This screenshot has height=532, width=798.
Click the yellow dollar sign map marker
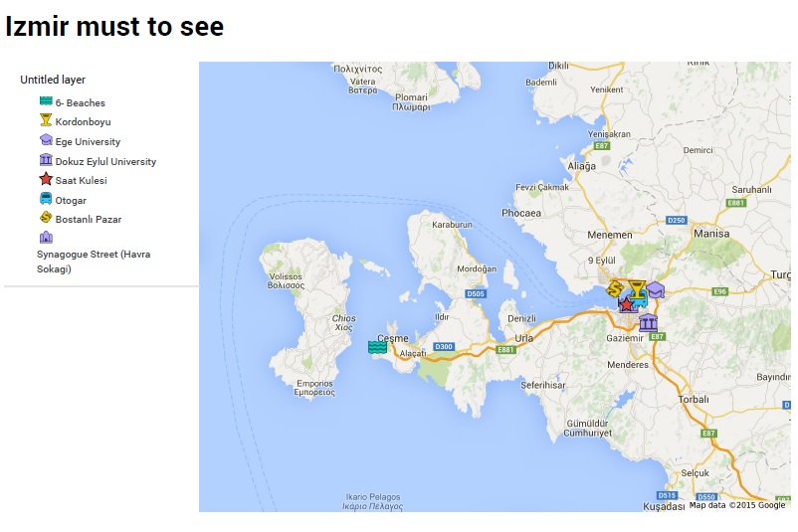coord(615,289)
